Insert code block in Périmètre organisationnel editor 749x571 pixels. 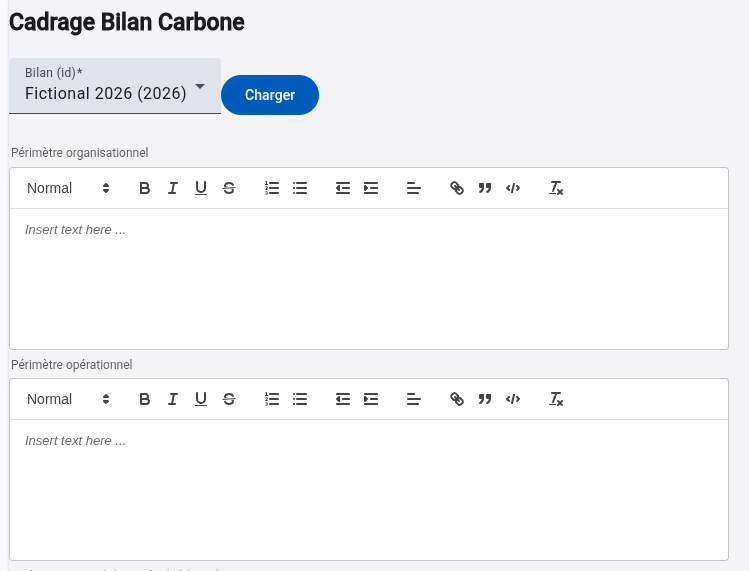pyautogui.click(x=513, y=188)
